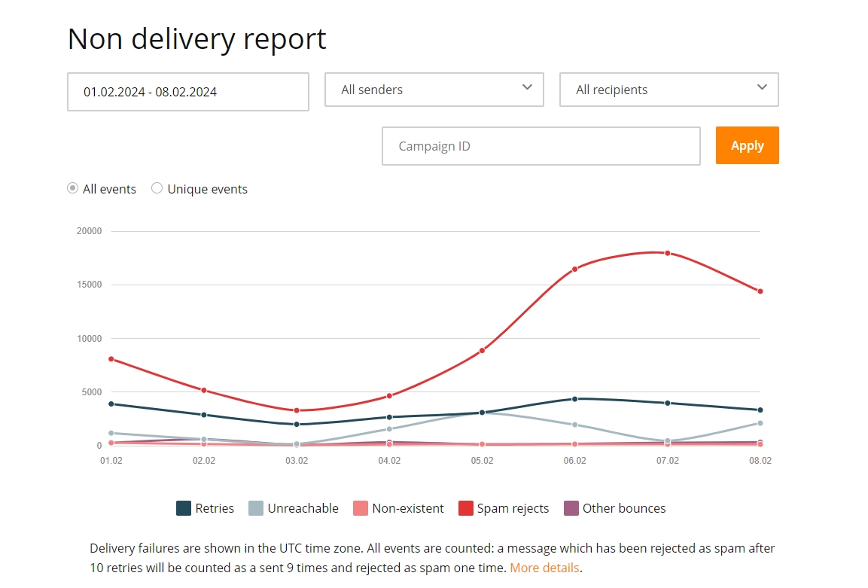The width and height of the screenshot is (868, 588).
Task: Click the All senders chevron arrow
Action: coord(527,87)
